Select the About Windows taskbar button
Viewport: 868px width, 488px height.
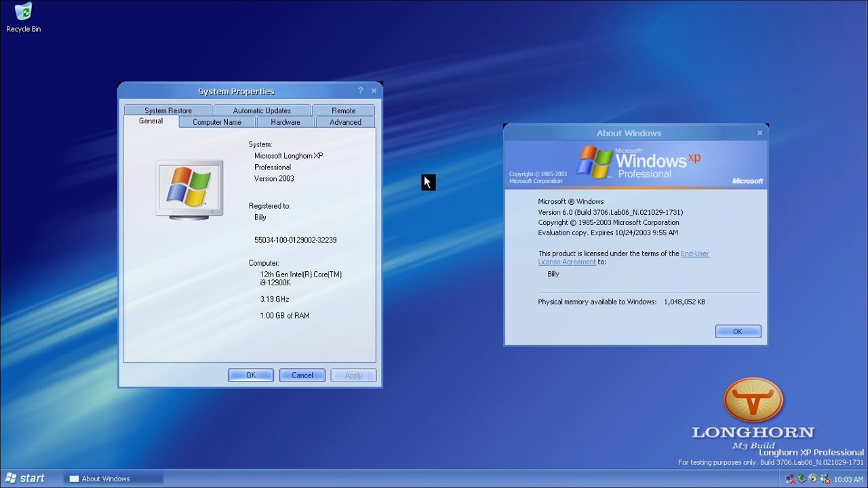click(x=114, y=479)
